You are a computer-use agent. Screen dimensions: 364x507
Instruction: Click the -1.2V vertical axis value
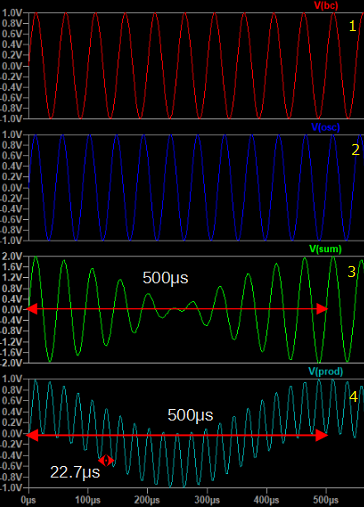(12, 342)
